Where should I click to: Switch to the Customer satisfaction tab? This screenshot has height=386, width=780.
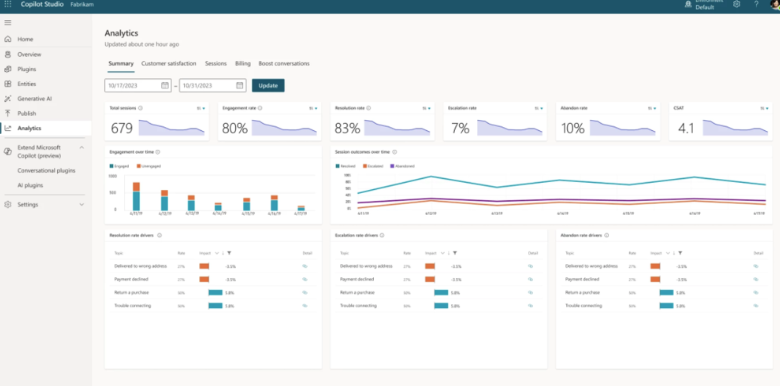[169, 64]
